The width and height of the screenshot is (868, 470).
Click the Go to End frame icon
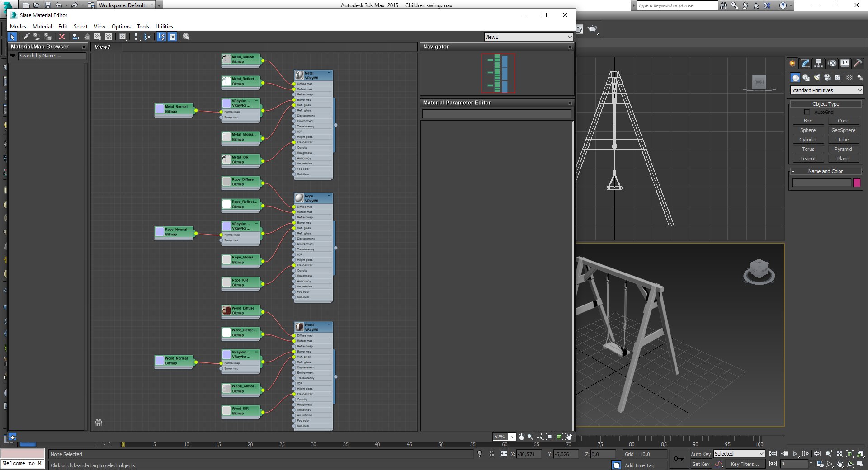tap(817, 454)
